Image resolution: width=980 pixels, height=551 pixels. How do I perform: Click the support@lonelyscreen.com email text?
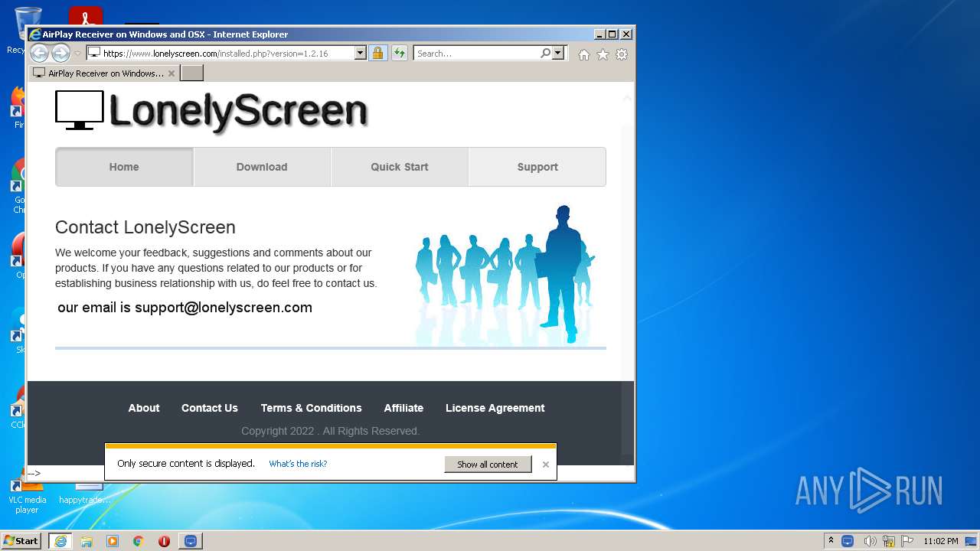[224, 308]
